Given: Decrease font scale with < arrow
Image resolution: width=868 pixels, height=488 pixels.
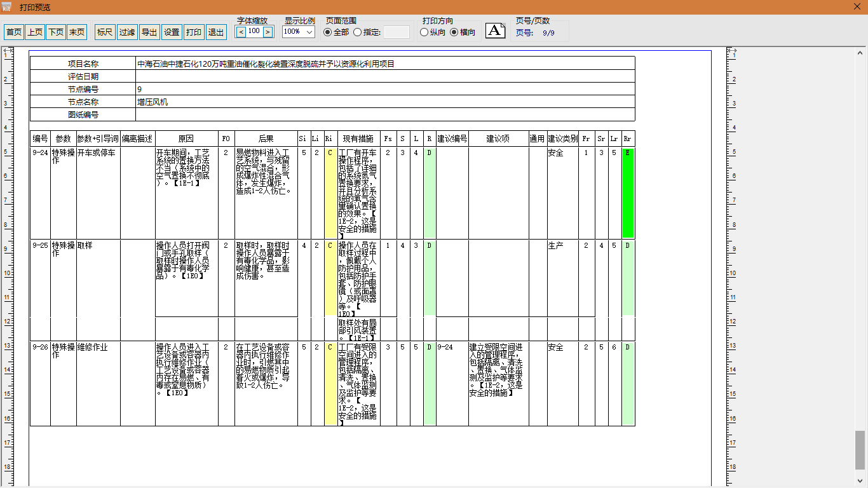Looking at the screenshot, I should point(241,31).
